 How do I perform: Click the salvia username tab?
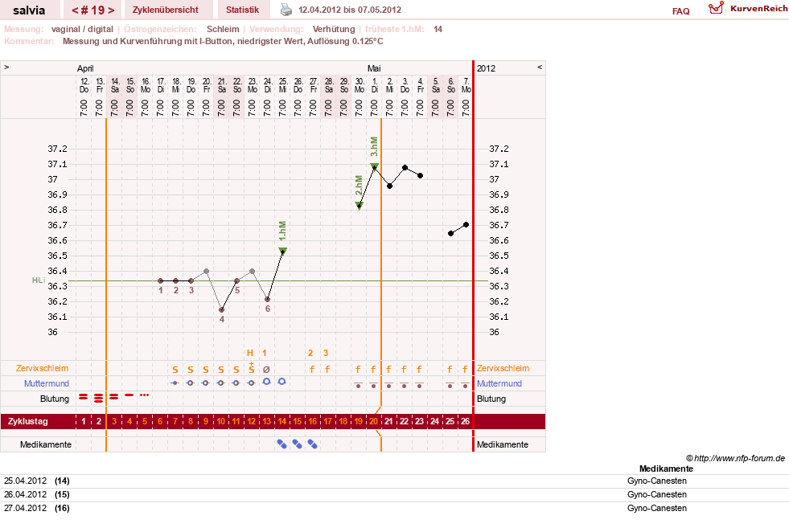29,10
